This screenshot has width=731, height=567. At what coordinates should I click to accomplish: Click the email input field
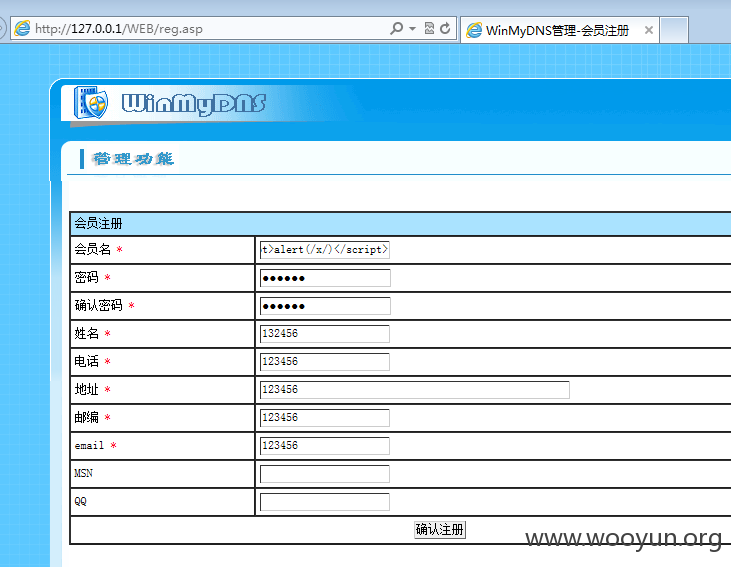(x=324, y=446)
